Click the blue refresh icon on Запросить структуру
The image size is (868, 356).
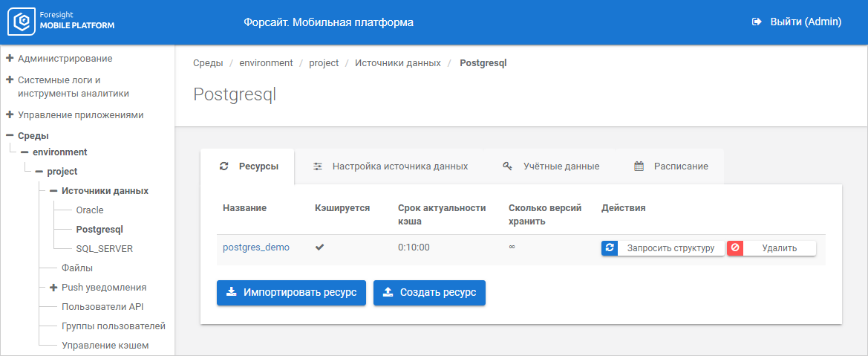click(x=610, y=248)
